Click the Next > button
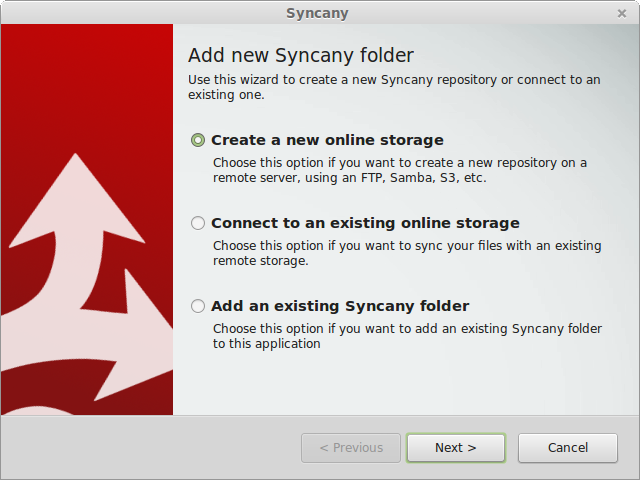This screenshot has width=640, height=480. coord(456,448)
